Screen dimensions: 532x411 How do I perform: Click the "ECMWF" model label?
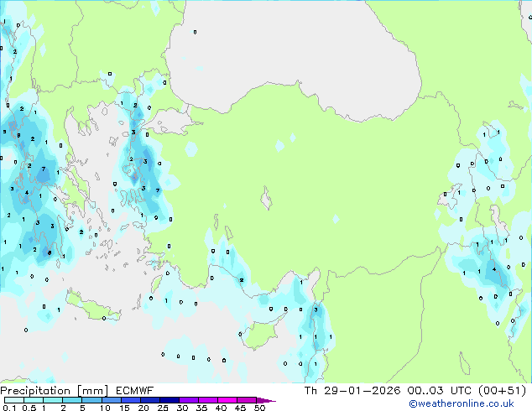[135, 391]
